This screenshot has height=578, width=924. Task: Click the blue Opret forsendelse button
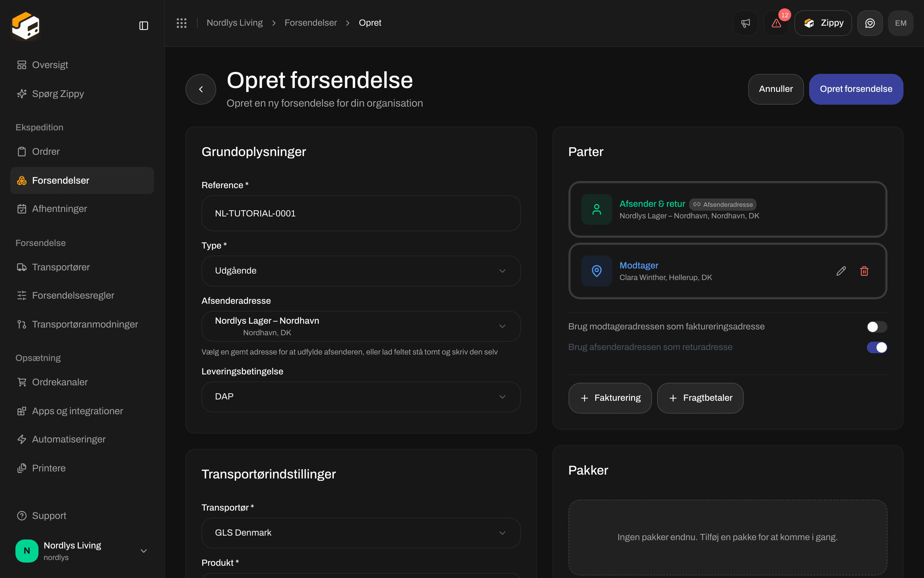(856, 89)
